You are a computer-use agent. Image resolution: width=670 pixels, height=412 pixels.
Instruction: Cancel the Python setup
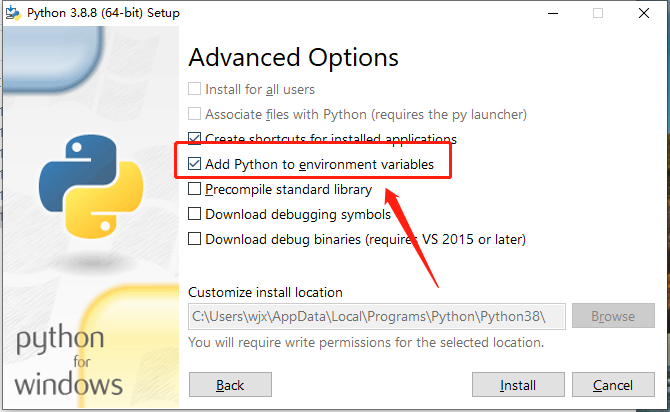(612, 385)
